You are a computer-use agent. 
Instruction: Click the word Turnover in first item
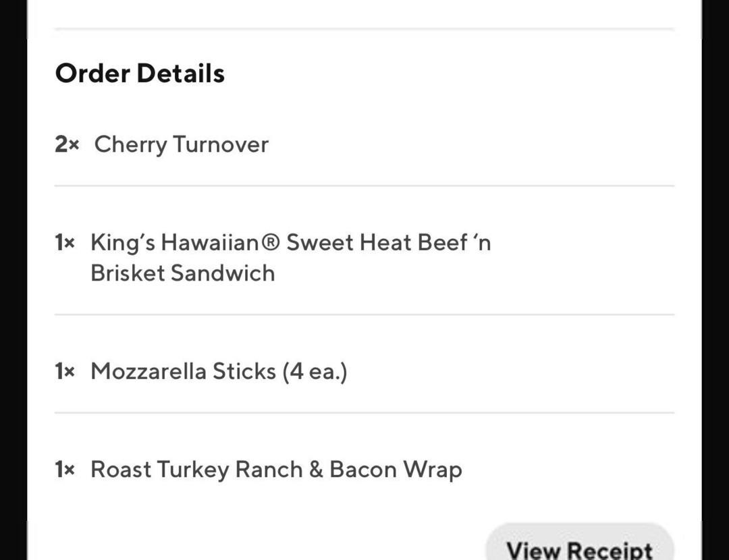coord(221,144)
